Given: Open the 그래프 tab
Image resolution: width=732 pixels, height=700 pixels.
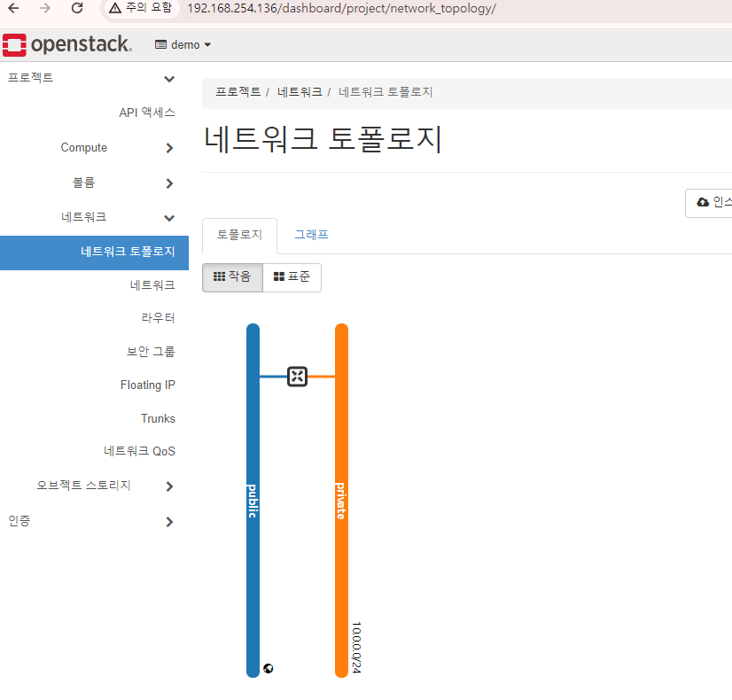Looking at the screenshot, I should 311,235.
